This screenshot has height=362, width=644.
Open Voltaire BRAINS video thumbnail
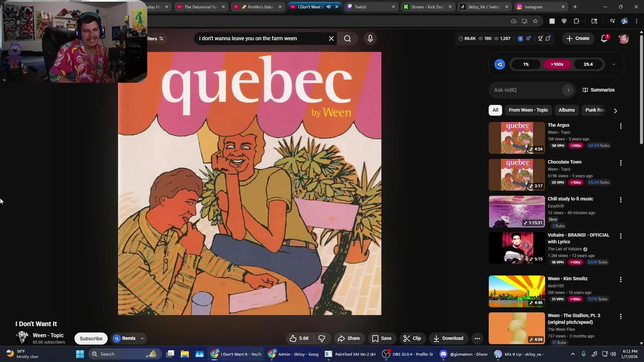(x=517, y=248)
